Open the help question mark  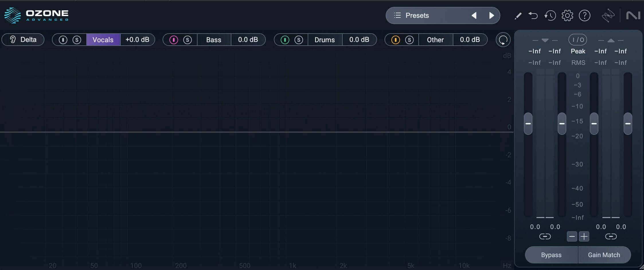pyautogui.click(x=584, y=15)
